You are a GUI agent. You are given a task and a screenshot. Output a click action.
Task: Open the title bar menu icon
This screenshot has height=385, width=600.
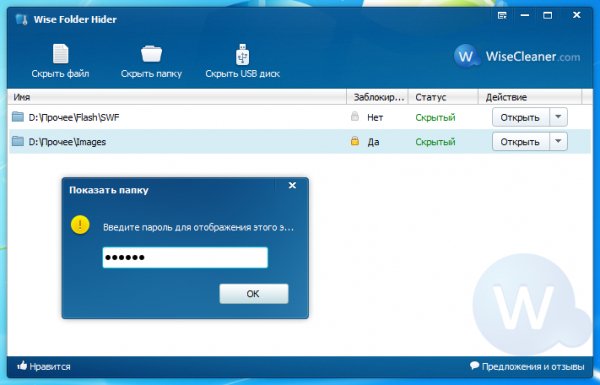(x=502, y=16)
